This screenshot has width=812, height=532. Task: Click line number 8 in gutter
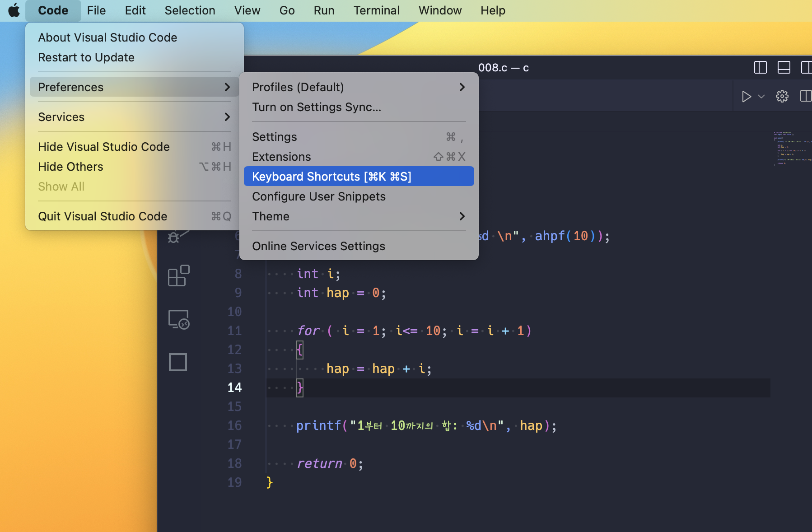point(238,274)
